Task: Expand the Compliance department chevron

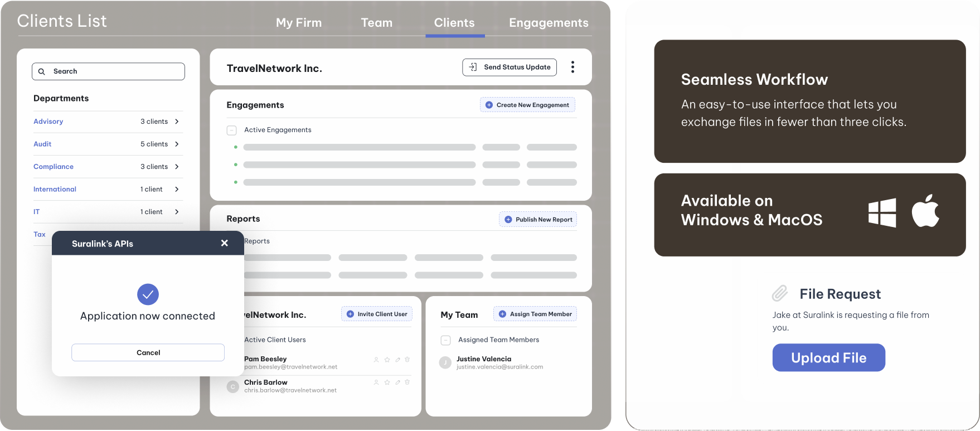Action: tap(177, 167)
